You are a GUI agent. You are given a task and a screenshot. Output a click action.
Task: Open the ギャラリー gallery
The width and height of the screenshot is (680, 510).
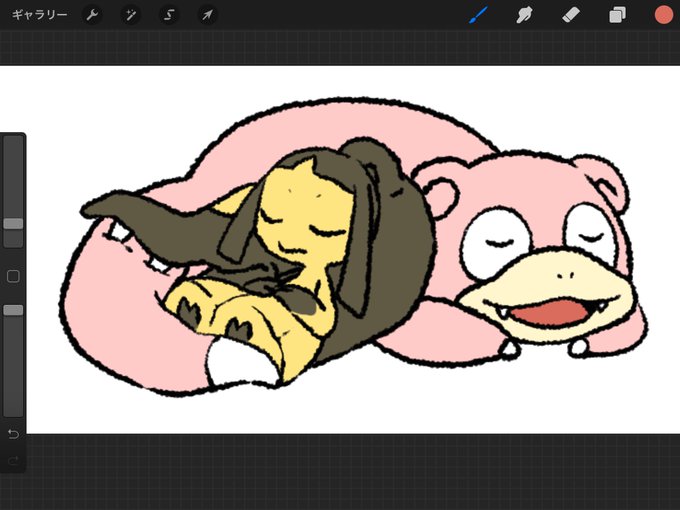coord(39,15)
